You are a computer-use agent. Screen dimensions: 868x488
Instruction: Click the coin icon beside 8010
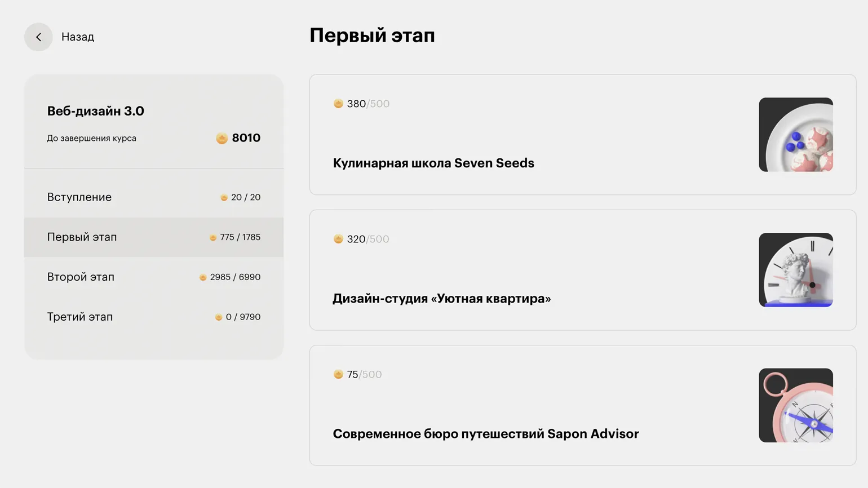coord(222,138)
